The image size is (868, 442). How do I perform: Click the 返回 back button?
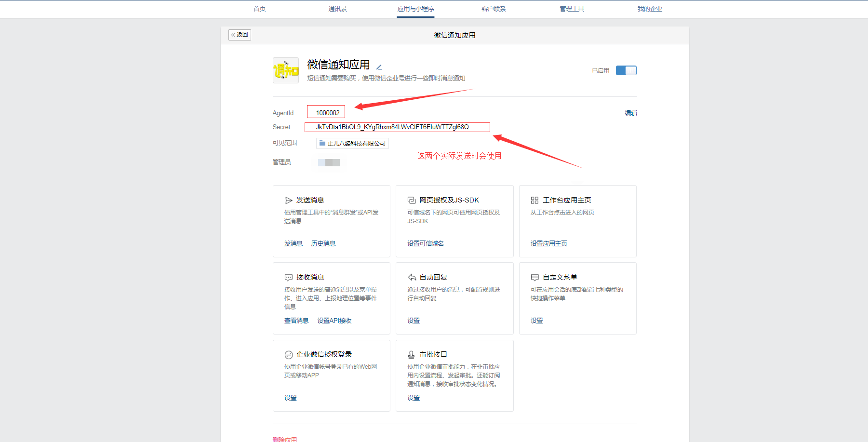[x=240, y=34]
